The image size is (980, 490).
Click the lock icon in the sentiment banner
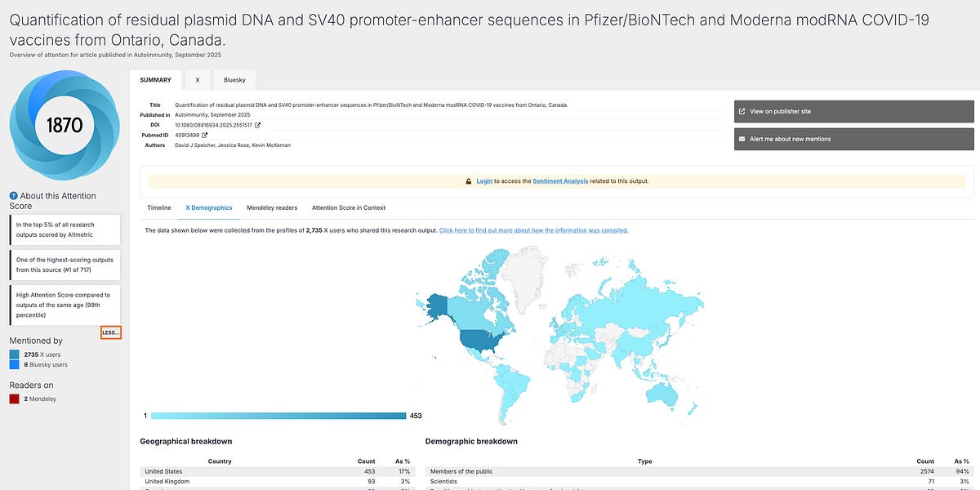(x=469, y=181)
